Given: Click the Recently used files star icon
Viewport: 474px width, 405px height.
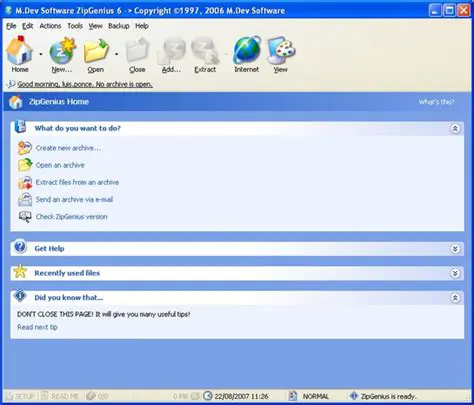Looking at the screenshot, I should pos(20,272).
